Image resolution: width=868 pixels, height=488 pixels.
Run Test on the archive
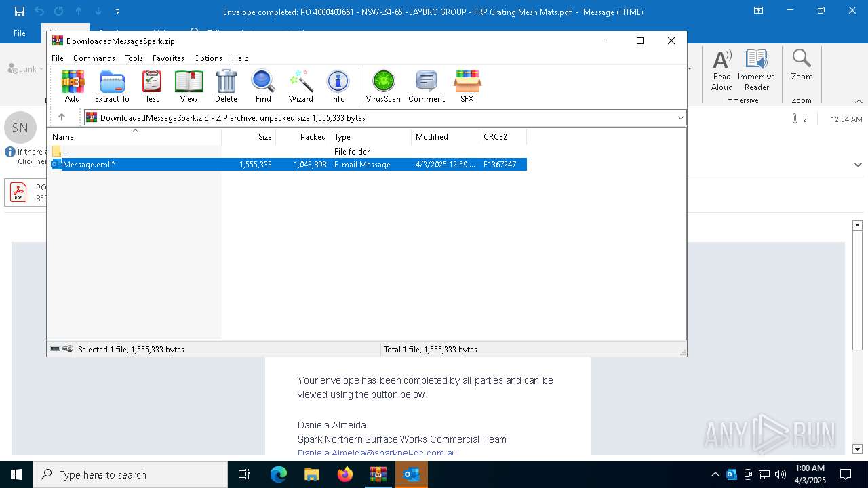(152, 86)
